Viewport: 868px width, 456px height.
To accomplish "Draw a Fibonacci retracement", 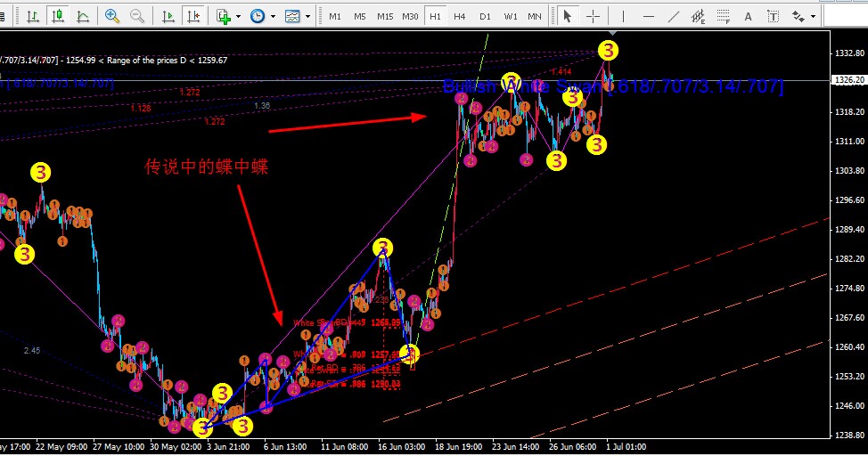I will coord(723,17).
